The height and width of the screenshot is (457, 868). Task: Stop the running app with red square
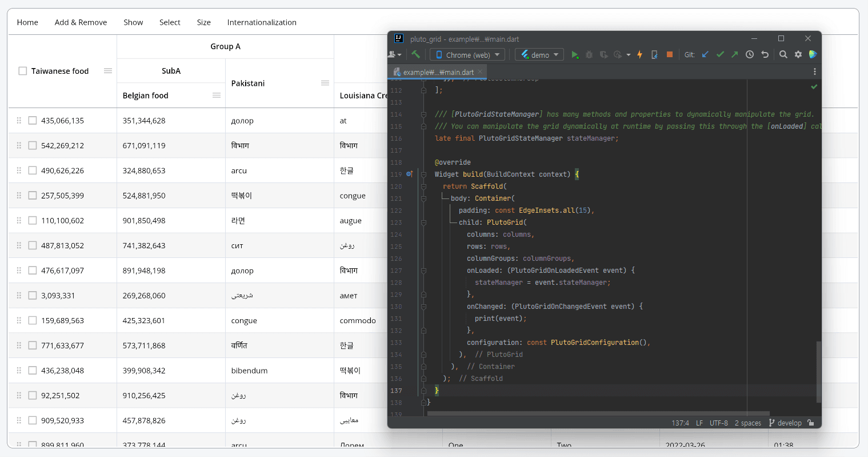click(670, 55)
